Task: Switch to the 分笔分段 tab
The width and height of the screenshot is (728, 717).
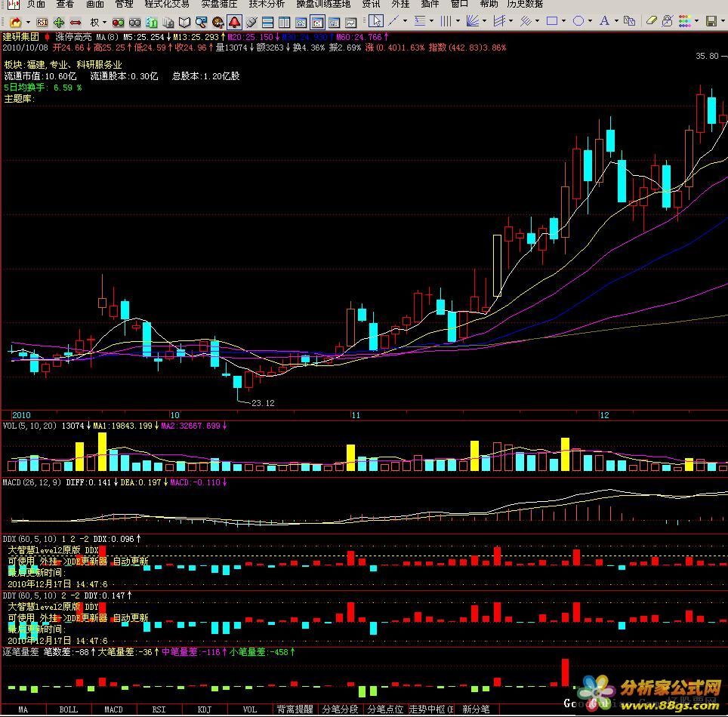Action: pyautogui.click(x=341, y=709)
